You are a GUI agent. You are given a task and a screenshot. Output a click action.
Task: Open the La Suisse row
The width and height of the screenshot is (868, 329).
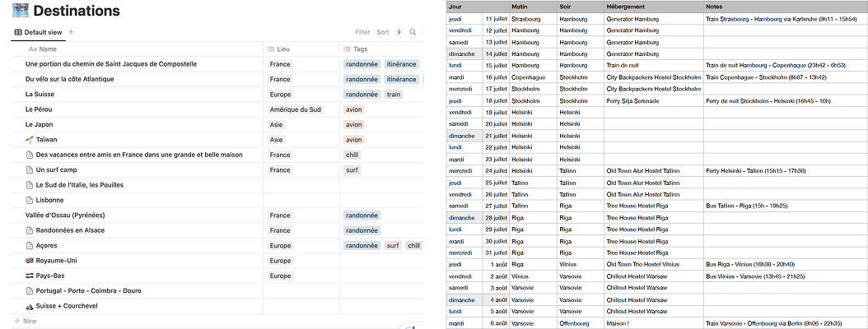click(40, 94)
